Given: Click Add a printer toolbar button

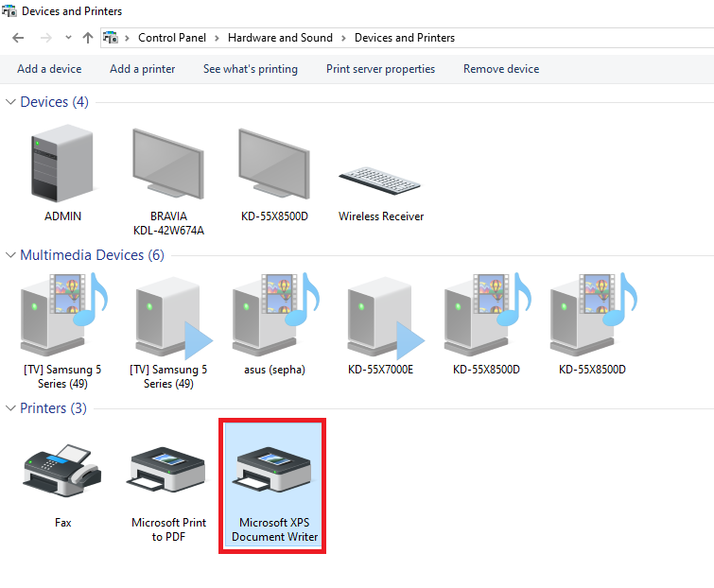Looking at the screenshot, I should point(143,69).
